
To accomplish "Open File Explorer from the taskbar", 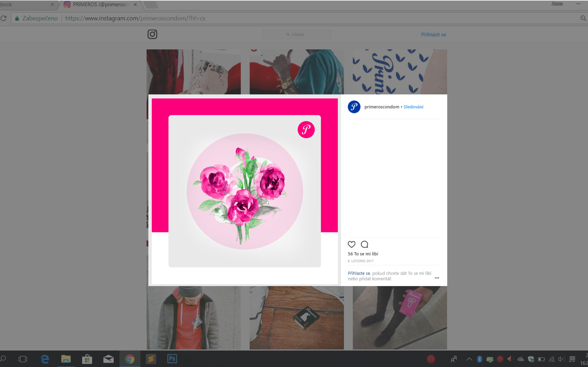I will pos(66,359).
